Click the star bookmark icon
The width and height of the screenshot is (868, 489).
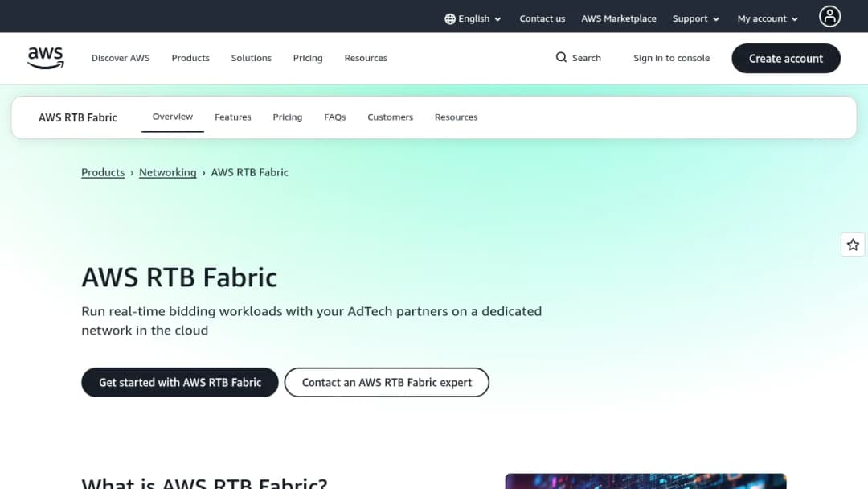coord(853,244)
